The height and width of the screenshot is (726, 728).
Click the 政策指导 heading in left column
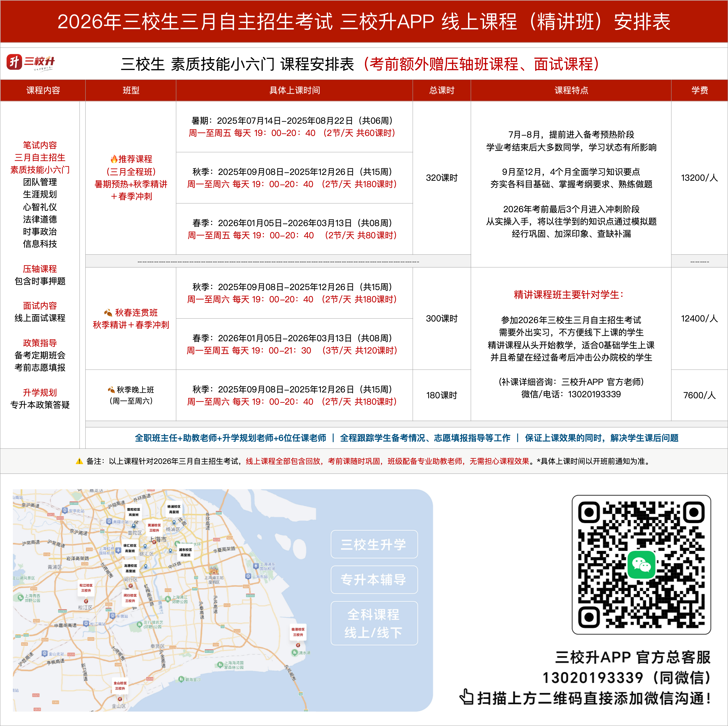click(40, 343)
